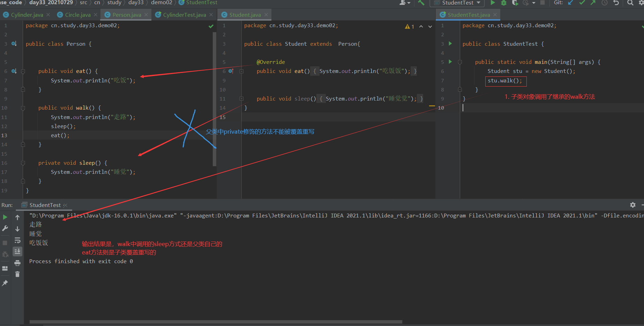Image resolution: width=644 pixels, height=326 pixels.
Task: Toggle Pin Tab in Run panel
Action: click(5, 283)
